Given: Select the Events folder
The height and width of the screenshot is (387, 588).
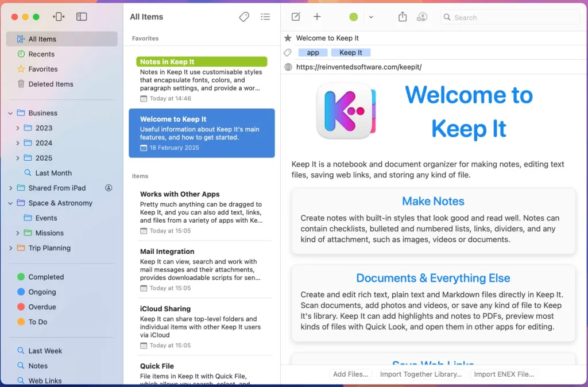Looking at the screenshot, I should click(x=62, y=218).
